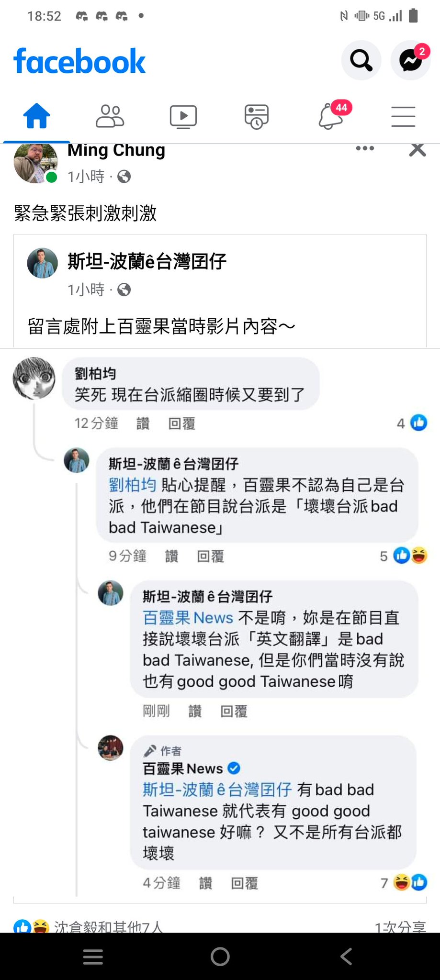
Task: Dismiss Ming Chung post with X
Action: point(417,150)
